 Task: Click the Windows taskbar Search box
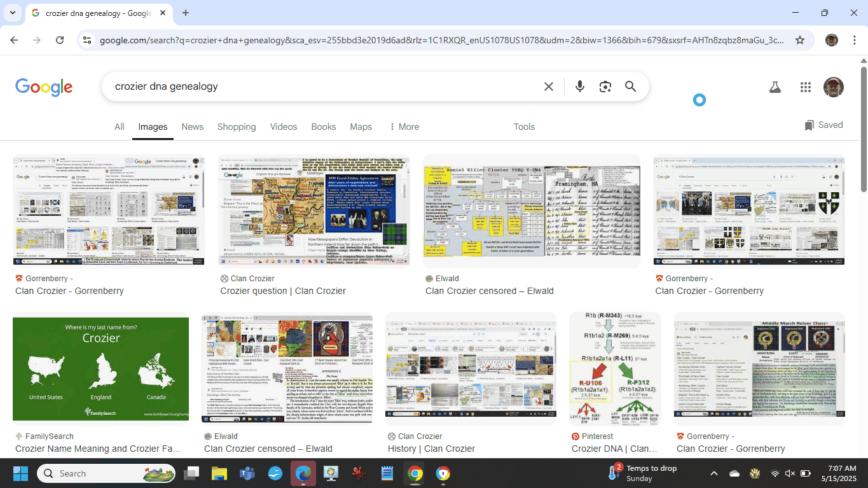pos(107,473)
